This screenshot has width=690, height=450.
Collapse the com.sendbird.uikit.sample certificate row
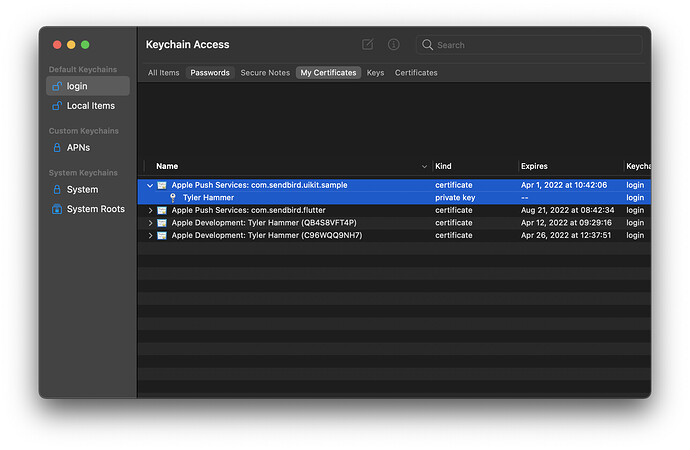click(150, 186)
